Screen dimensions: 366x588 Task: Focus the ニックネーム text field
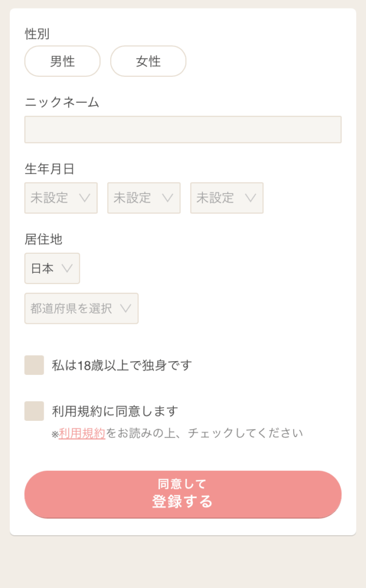coord(183,130)
